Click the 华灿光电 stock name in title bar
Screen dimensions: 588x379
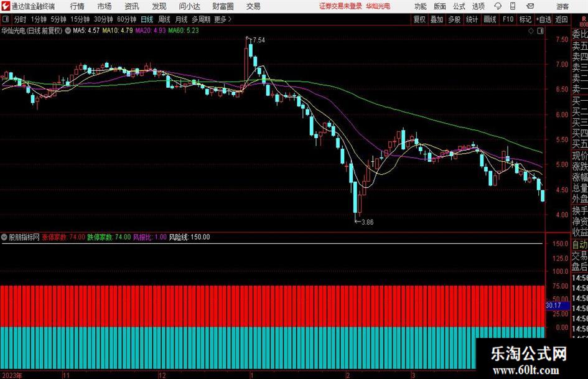tap(378, 6)
